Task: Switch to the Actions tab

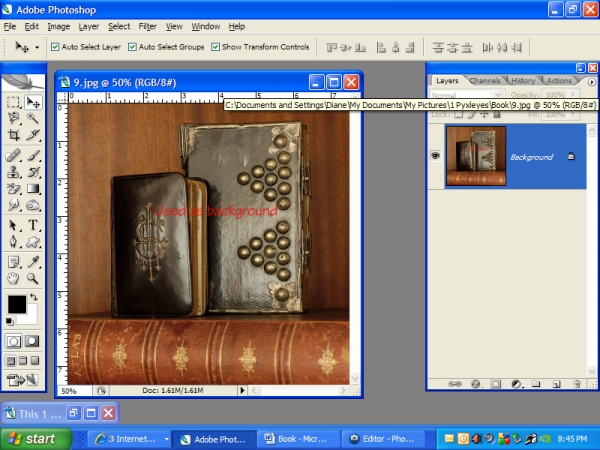Action: coord(559,81)
